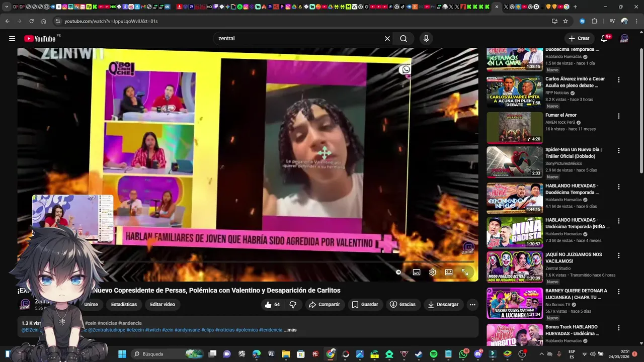Open a new tab with the plus button

(x=575, y=7)
